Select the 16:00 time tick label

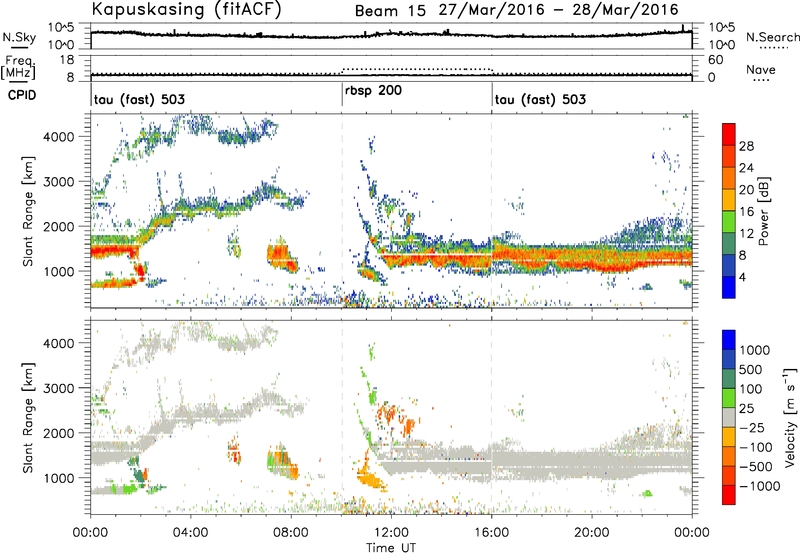tap(491, 533)
